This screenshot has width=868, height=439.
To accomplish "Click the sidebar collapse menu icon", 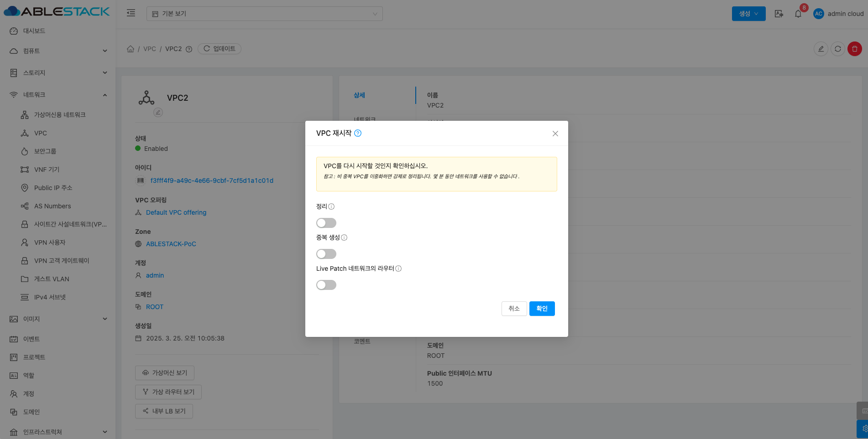I will [131, 13].
